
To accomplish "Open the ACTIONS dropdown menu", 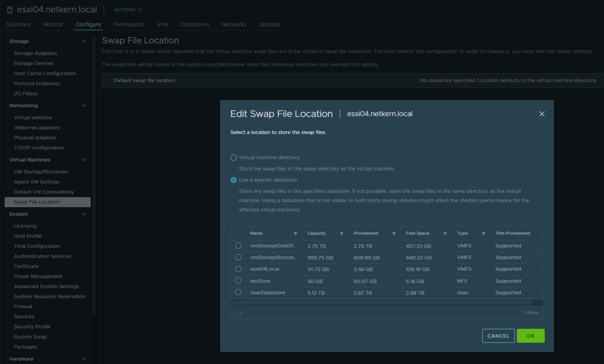I will coord(128,10).
